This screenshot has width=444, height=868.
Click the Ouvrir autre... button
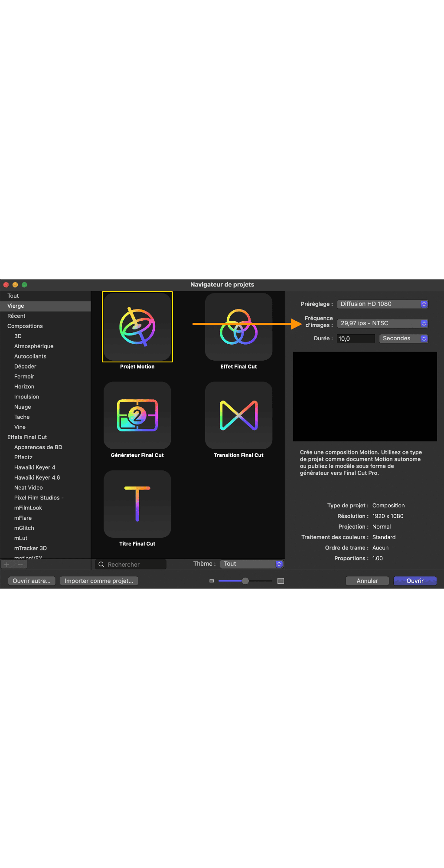pos(32,581)
